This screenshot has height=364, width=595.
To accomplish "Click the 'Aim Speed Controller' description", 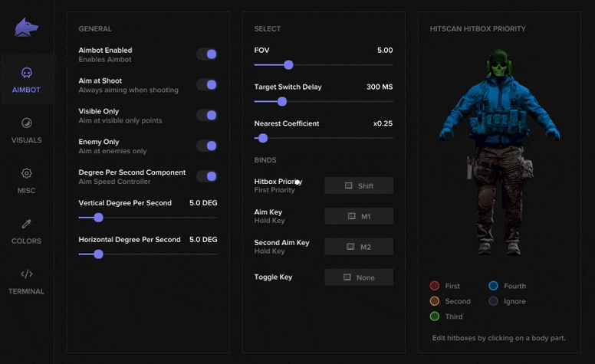I will click(x=114, y=182).
